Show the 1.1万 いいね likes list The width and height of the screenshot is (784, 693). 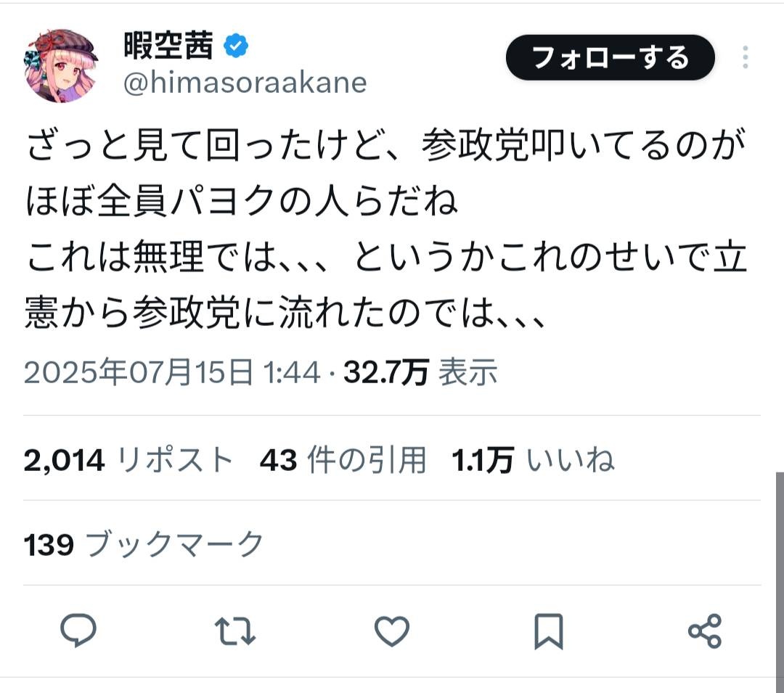coord(533,460)
